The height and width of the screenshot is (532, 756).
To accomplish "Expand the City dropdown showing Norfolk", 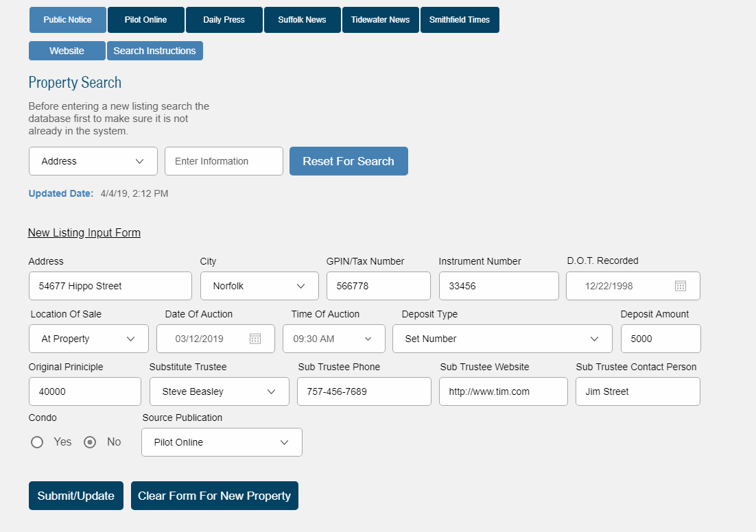I will click(259, 286).
